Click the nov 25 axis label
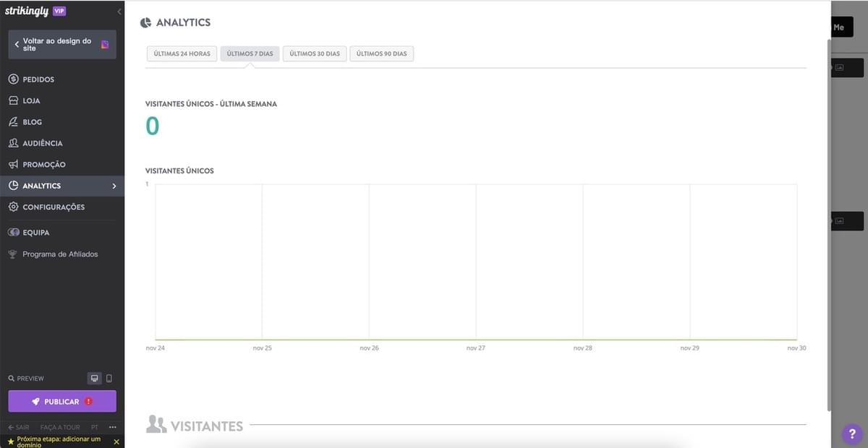 pos(263,348)
